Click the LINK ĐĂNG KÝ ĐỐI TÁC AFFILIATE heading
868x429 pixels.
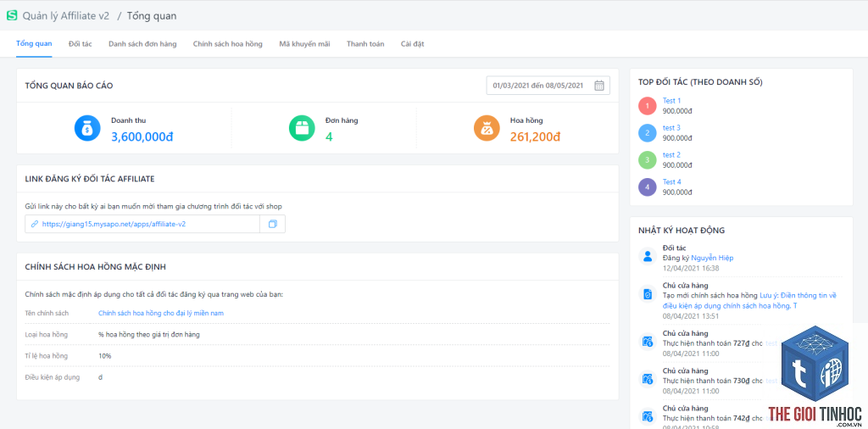pyautogui.click(x=90, y=179)
